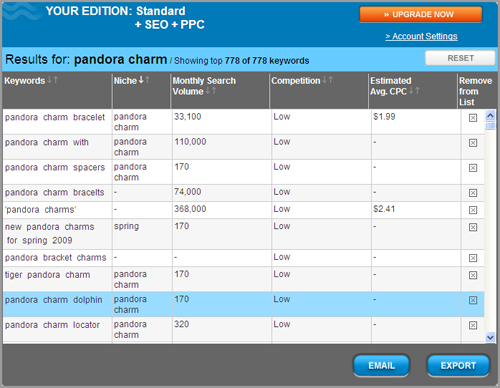The width and height of the screenshot is (500, 388).
Task: Click the UPGRADE NOW button
Action: click(x=421, y=14)
